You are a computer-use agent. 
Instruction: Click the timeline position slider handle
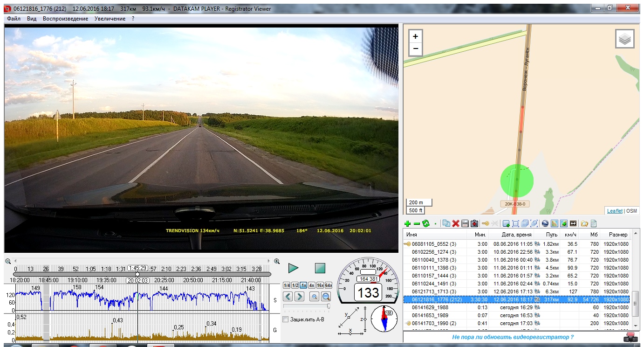point(137,274)
